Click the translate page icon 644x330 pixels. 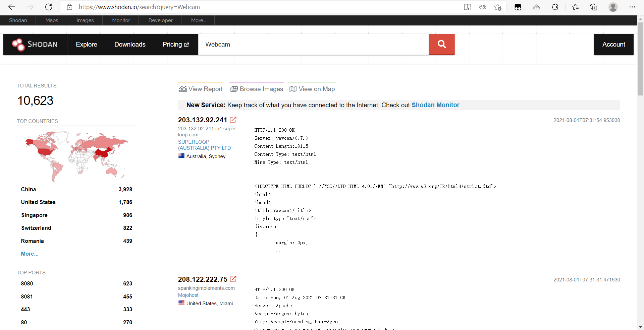point(483,7)
